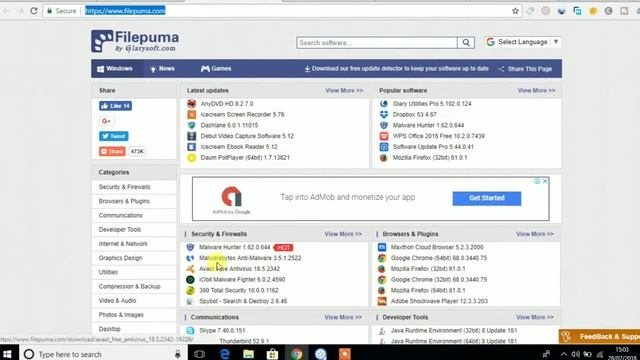
Task: Select Photos & Images category
Action: coord(121,315)
